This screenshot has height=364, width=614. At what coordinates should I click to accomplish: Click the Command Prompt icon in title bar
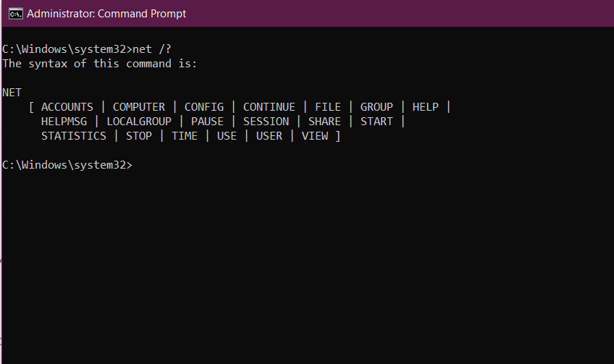click(16, 14)
